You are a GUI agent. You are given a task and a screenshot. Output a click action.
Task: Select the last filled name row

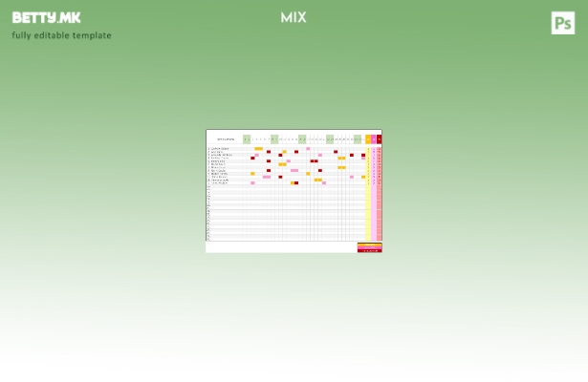220,182
